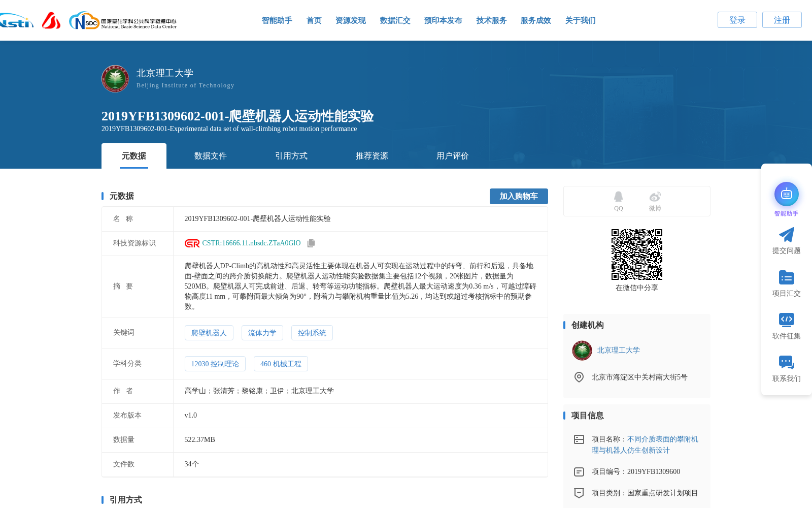Click the university emblem in 创建机构 panel
Image resolution: width=812 pixels, height=508 pixels.
[582, 351]
